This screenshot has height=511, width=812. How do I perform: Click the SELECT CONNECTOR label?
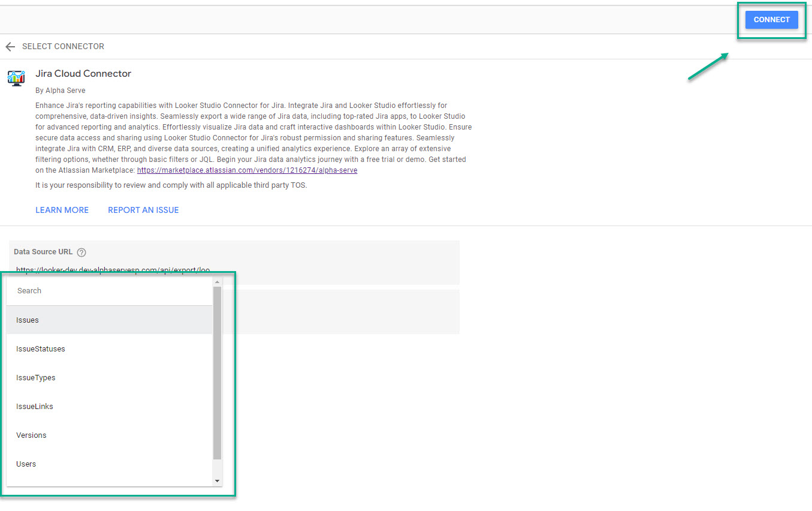[x=63, y=47]
